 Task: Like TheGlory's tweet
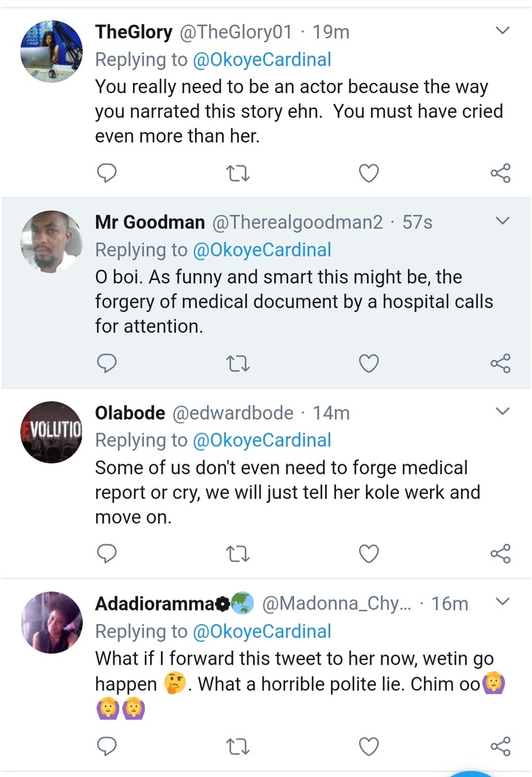click(x=368, y=173)
